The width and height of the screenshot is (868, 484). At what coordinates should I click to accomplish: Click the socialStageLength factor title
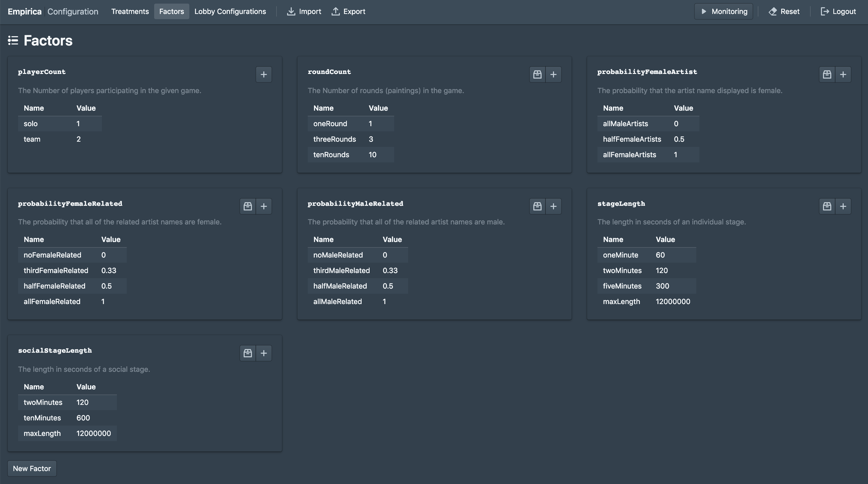coord(55,350)
